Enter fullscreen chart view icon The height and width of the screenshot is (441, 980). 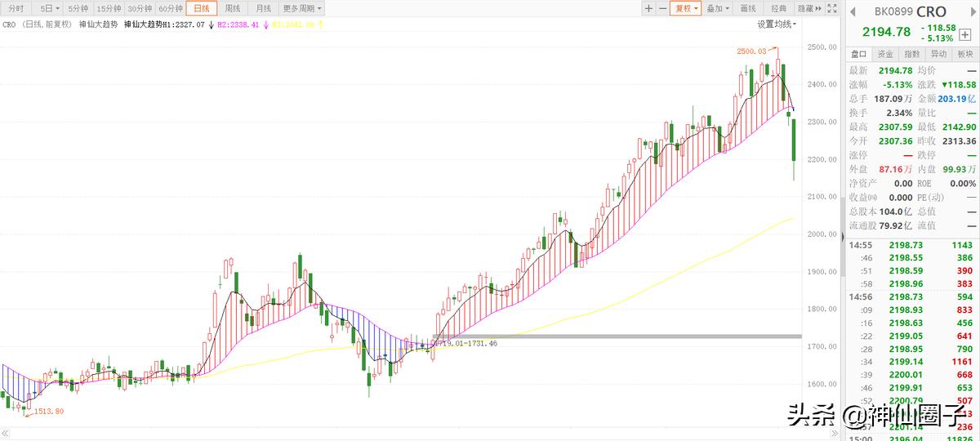pos(831,8)
